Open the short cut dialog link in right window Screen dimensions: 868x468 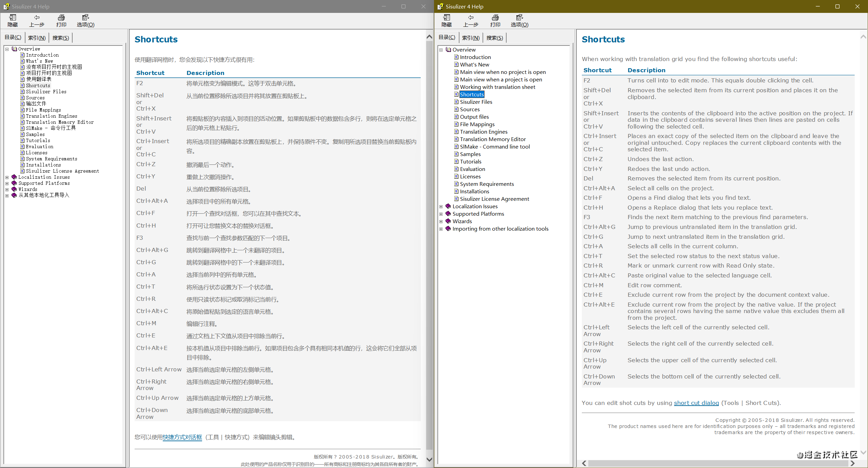click(696, 403)
